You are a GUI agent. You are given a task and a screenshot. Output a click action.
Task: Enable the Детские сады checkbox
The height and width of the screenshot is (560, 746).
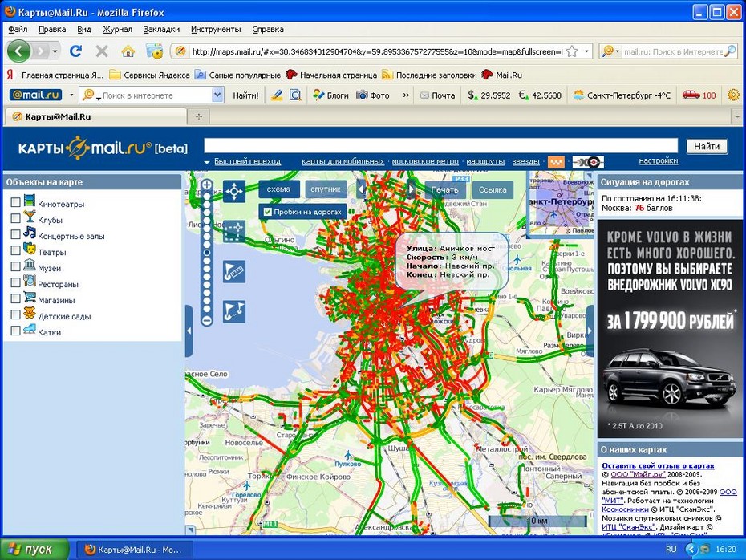coord(15,314)
